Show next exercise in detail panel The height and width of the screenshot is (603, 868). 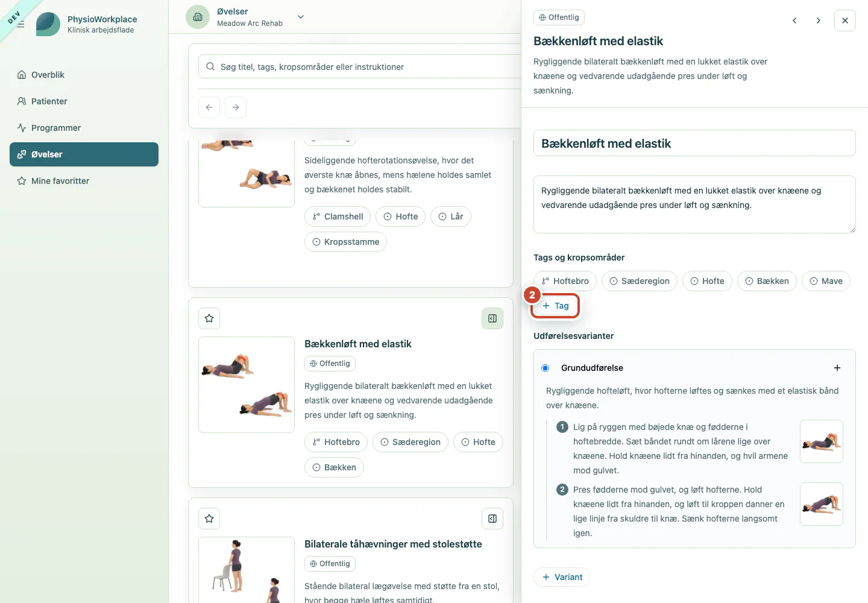tap(818, 21)
